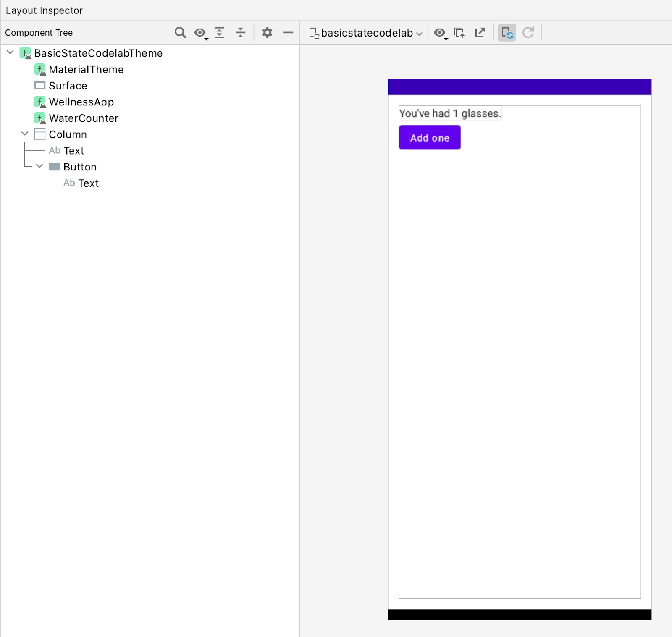Expand all nodes in the Component Tree

[220, 32]
